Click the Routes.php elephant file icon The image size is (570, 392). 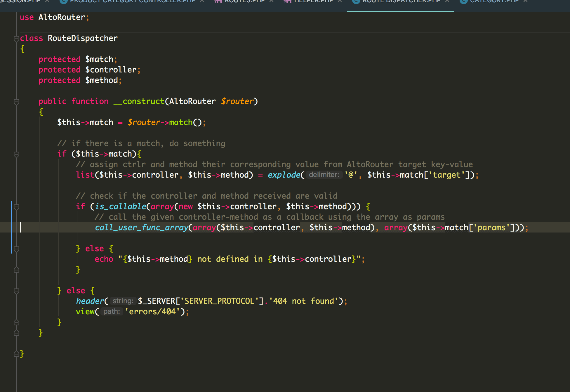pos(218,1)
